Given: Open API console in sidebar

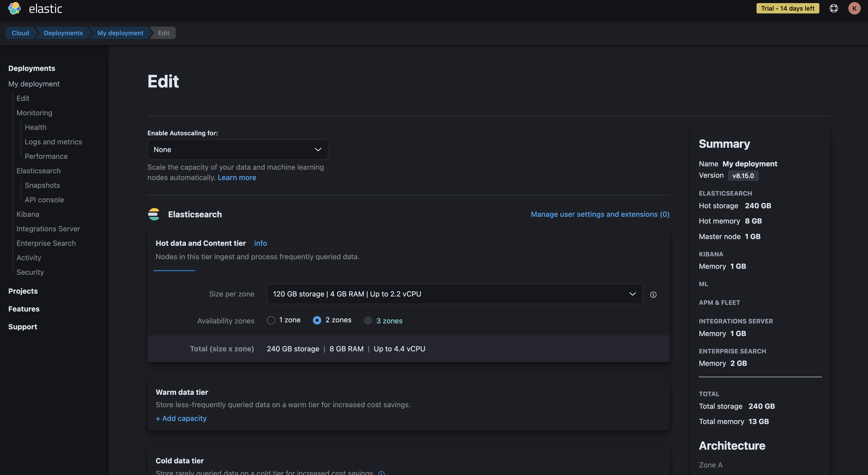Looking at the screenshot, I should click(44, 200).
